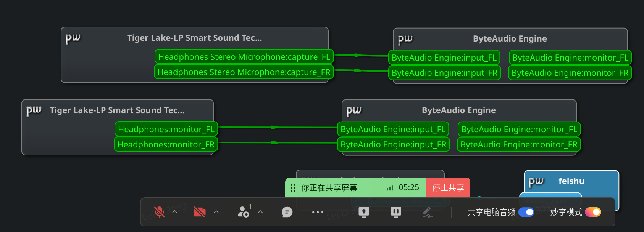Click the sharing bar drag handle dots

[293, 188]
